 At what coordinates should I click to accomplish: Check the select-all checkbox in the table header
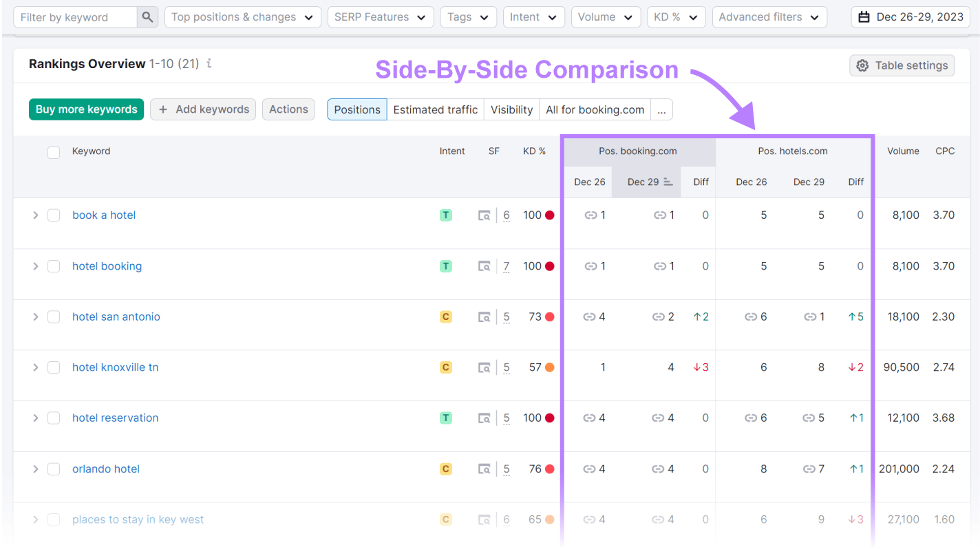(x=54, y=153)
